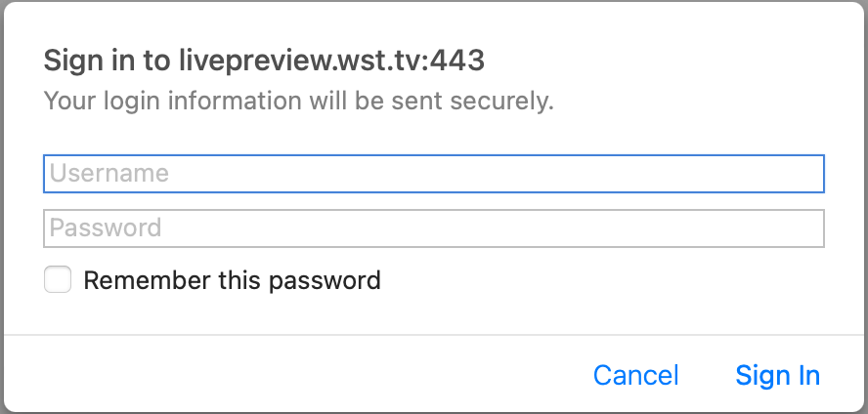This screenshot has width=868, height=414.
Task: Dismiss the prompt using Cancel
Action: point(635,375)
